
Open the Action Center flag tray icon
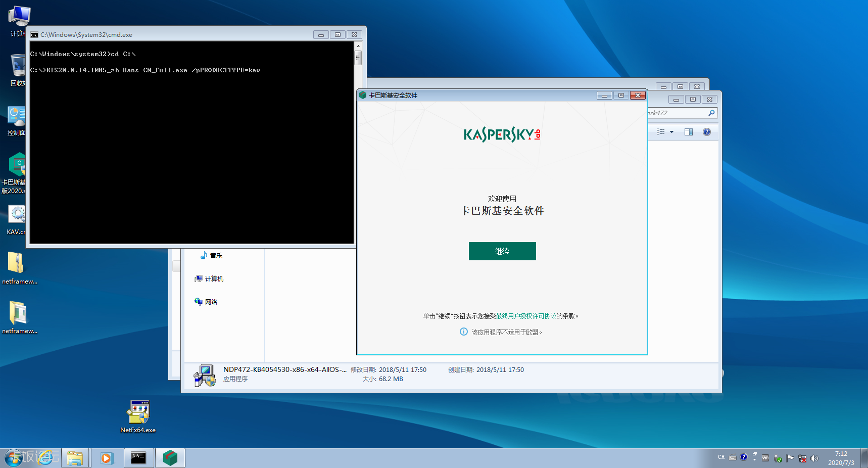click(790, 458)
